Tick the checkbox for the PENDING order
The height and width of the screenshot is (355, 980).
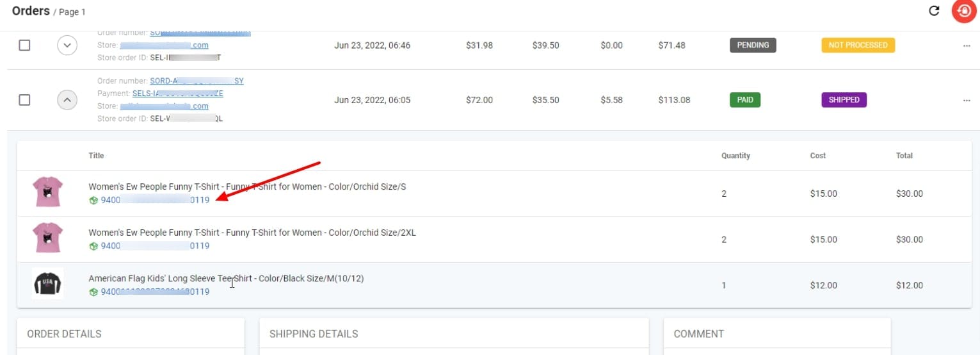24,45
